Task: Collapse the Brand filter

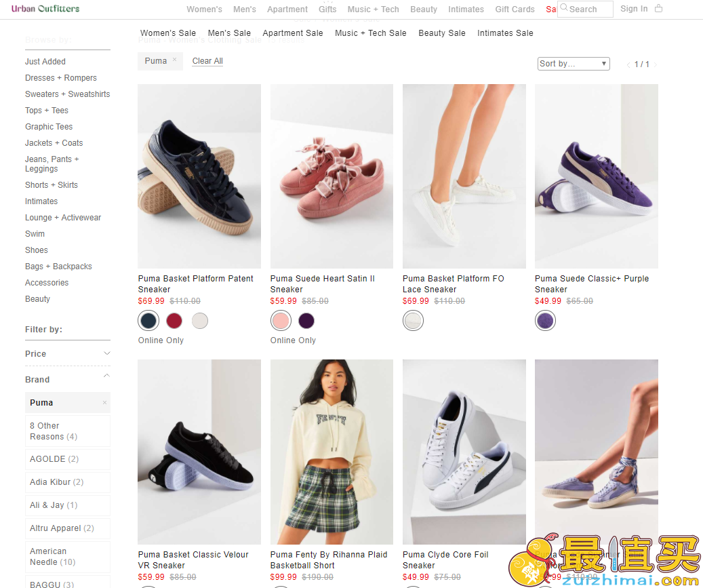Action: (x=68, y=379)
